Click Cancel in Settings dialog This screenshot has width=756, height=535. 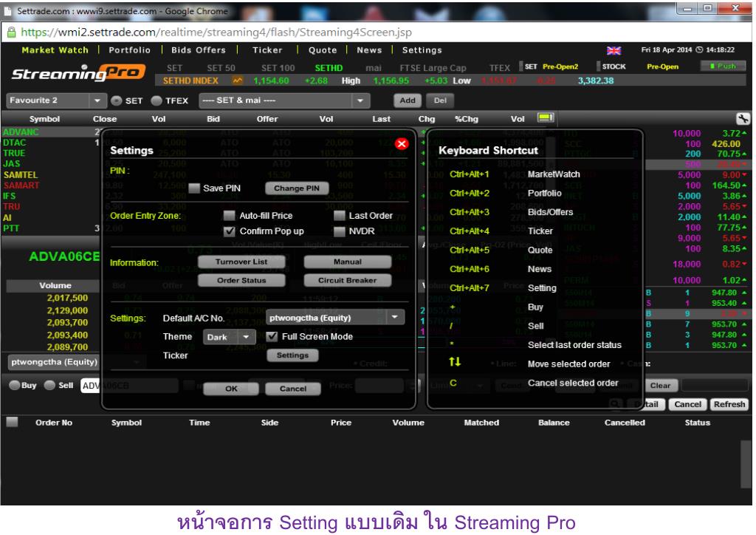click(292, 389)
